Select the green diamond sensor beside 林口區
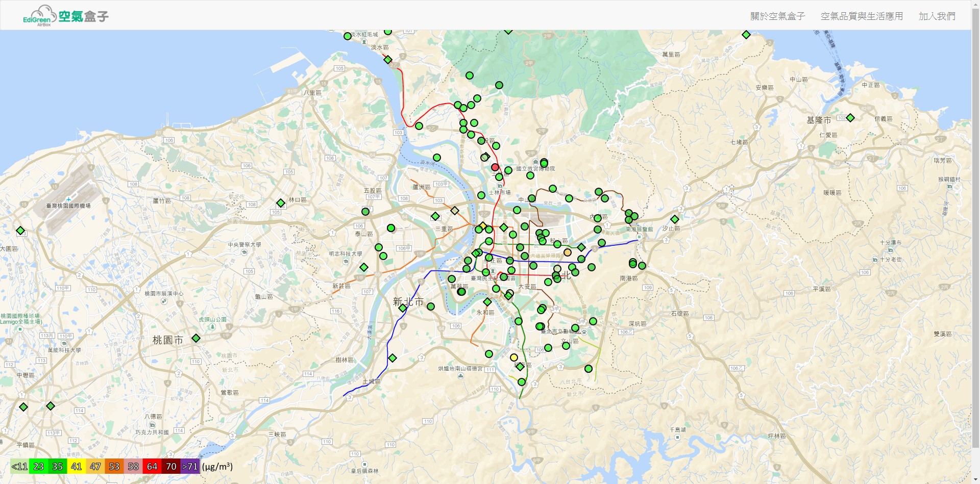Screen dimensions: 980x484 281,203
